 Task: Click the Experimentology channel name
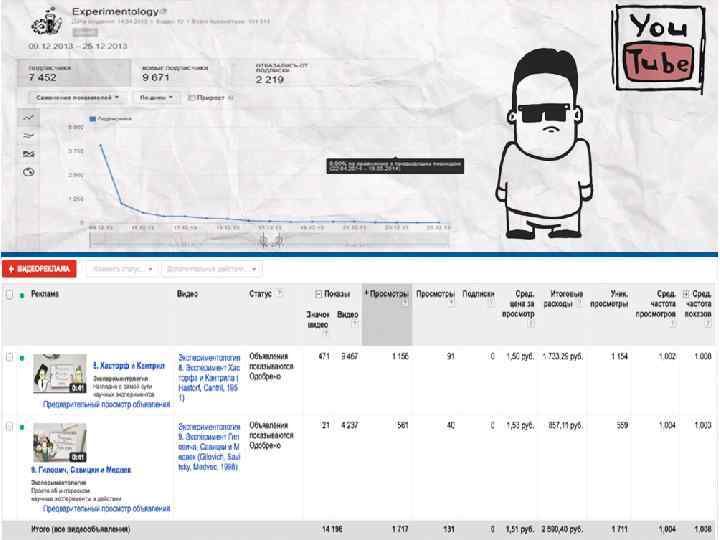[x=115, y=11]
